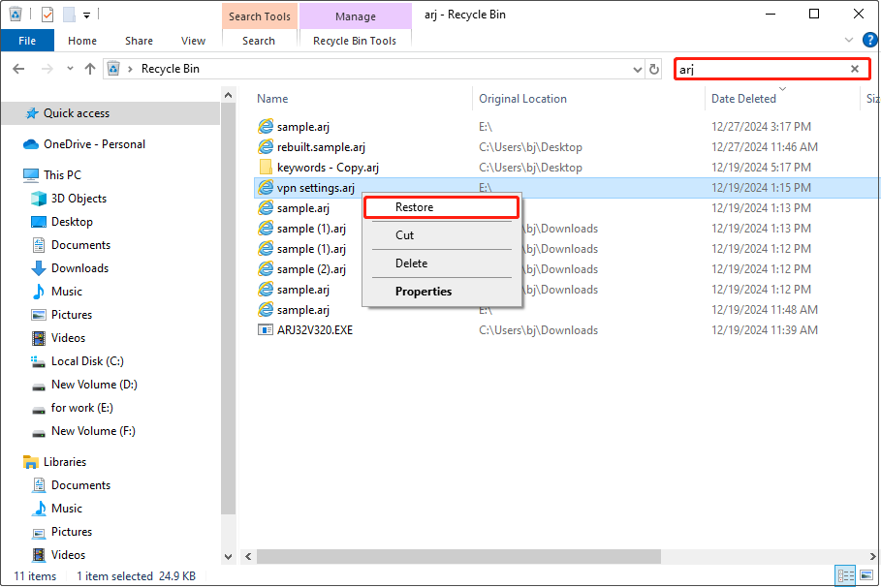881x588 pixels.
Task: Click the Properties quick access toolbar icon
Action: coord(47,15)
